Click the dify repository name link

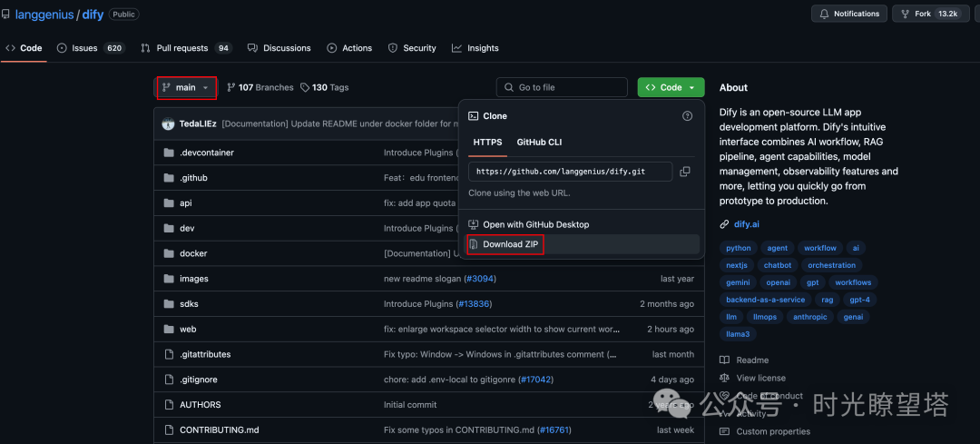pos(93,14)
